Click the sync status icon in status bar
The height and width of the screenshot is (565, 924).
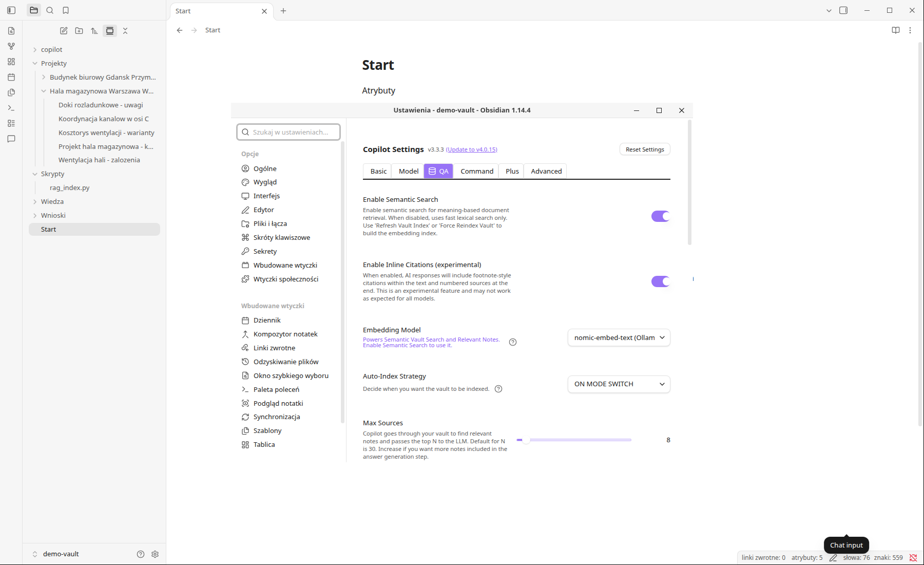tap(913, 558)
